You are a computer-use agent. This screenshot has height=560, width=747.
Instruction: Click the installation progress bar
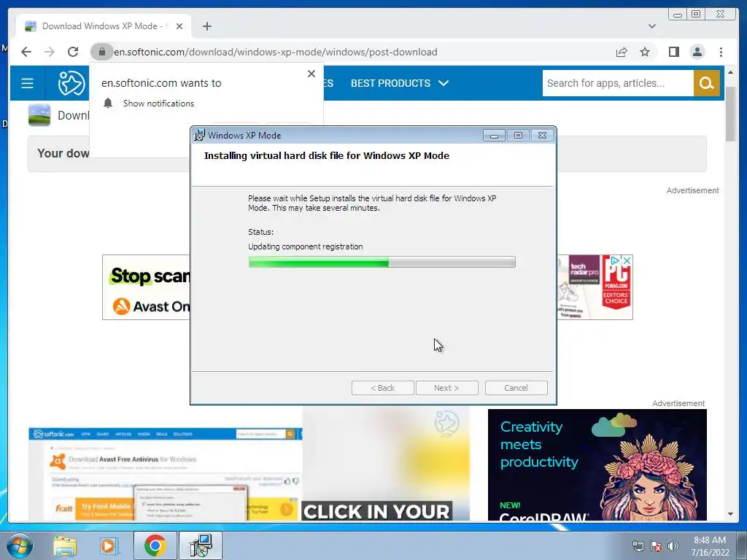(382, 262)
